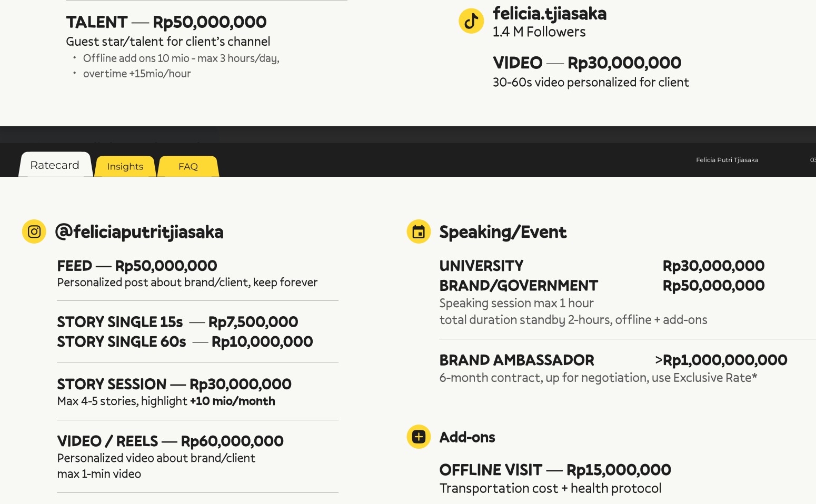Open the Insights tab
This screenshot has width=816, height=504.
pyautogui.click(x=125, y=167)
